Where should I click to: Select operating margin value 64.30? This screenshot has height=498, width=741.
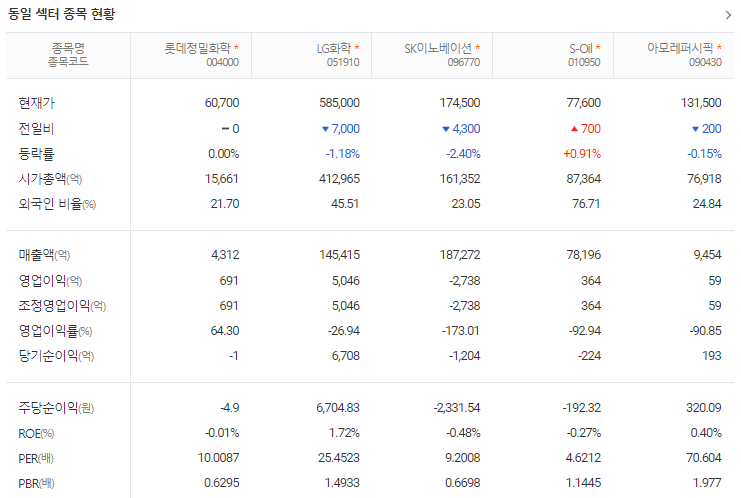(225, 331)
